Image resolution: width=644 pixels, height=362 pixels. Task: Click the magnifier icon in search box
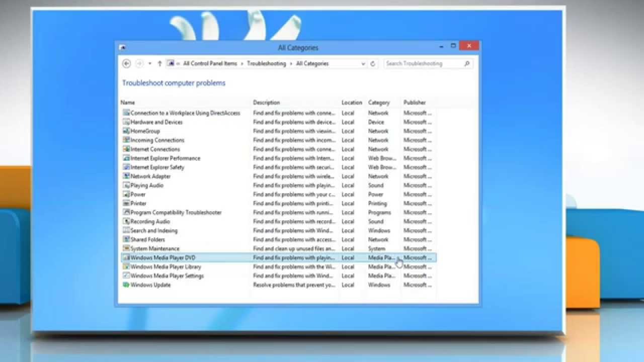467,64
